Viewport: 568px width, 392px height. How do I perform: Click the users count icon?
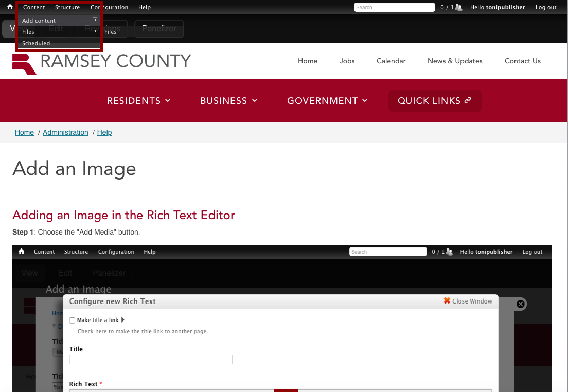click(458, 7)
